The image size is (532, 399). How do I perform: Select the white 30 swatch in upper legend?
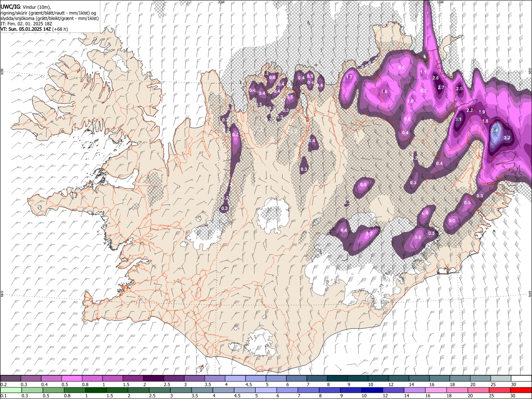(x=521, y=379)
